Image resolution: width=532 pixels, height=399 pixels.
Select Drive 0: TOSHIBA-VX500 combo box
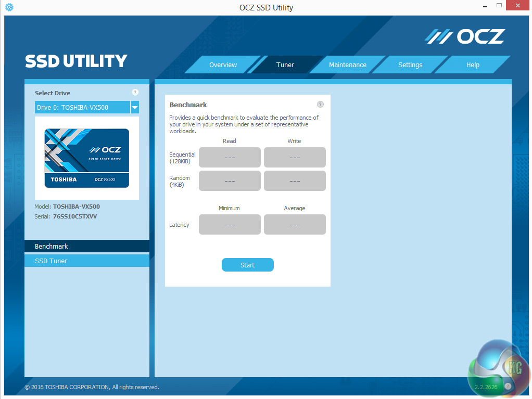(87, 108)
